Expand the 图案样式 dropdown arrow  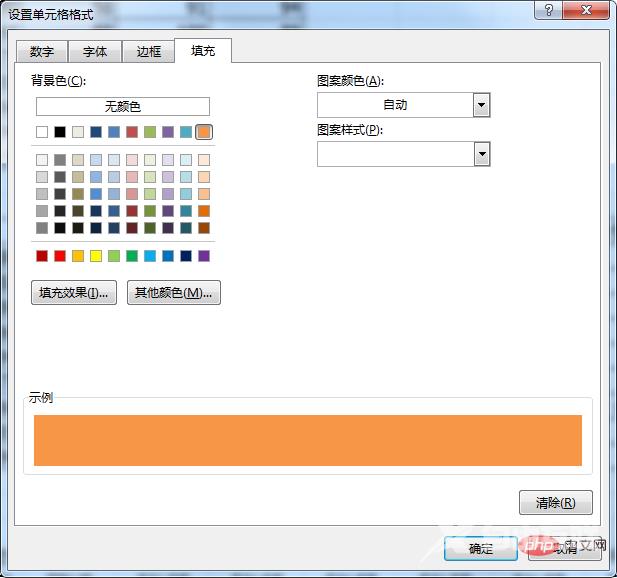(x=481, y=153)
